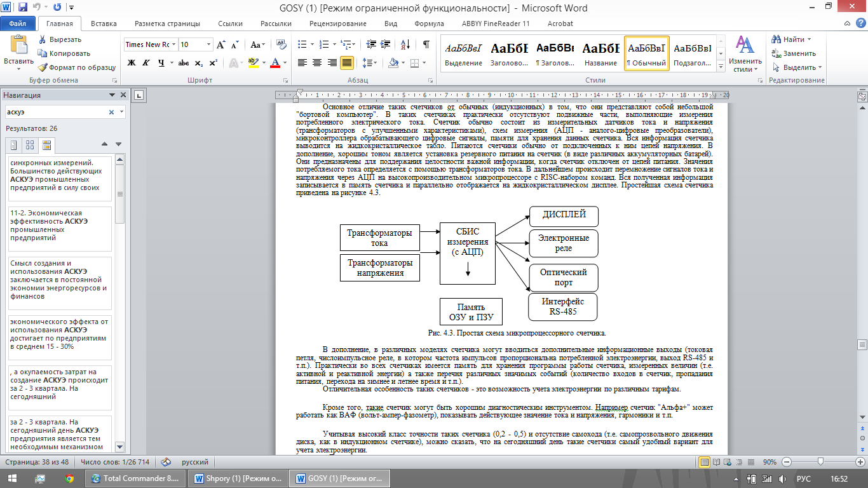
Task: Open Изменить стили dropdown
Action: (745, 53)
